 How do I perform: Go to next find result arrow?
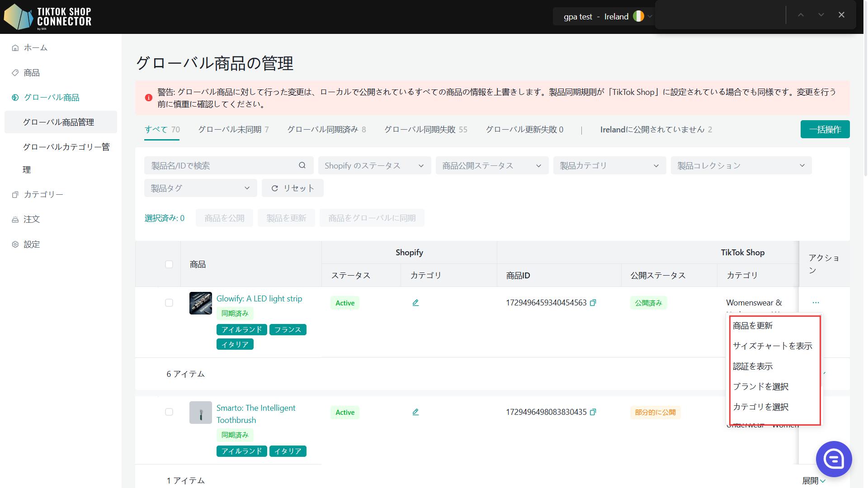[821, 15]
